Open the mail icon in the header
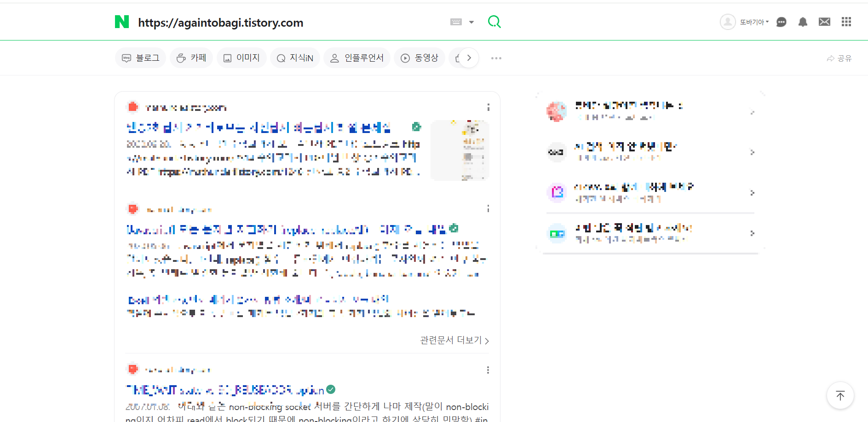 pyautogui.click(x=824, y=22)
